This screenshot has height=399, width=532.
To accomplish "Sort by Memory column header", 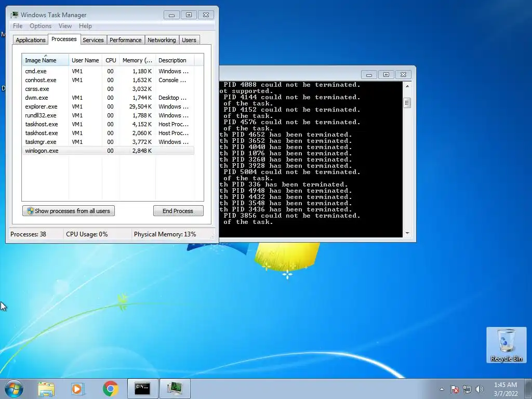I will 137,60.
